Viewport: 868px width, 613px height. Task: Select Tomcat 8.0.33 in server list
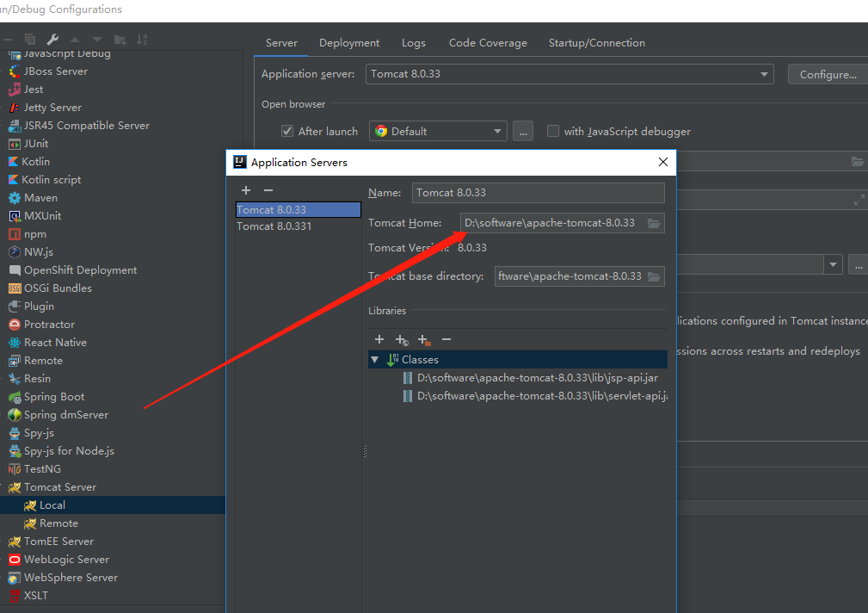(299, 209)
